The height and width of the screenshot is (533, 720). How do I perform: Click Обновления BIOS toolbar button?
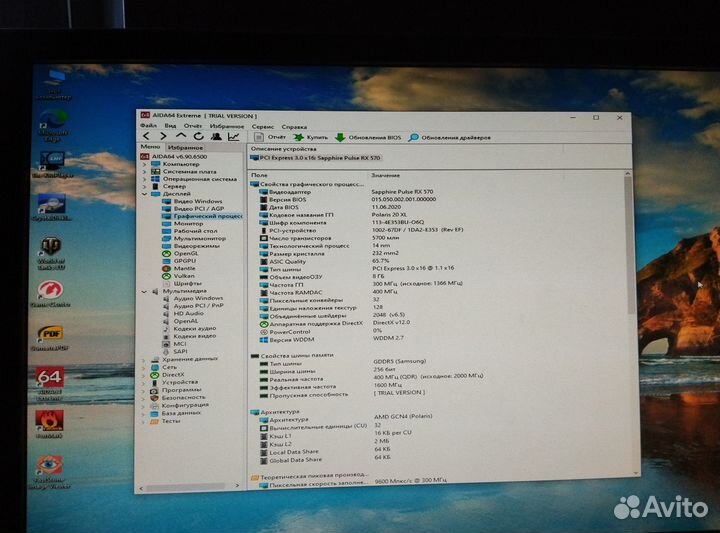[x=368, y=137]
